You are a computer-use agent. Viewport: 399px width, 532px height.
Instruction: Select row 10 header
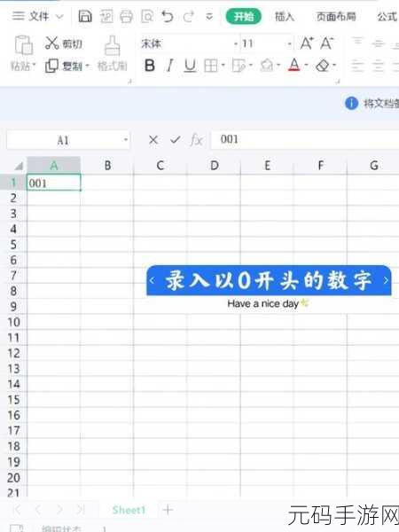pos(13,322)
